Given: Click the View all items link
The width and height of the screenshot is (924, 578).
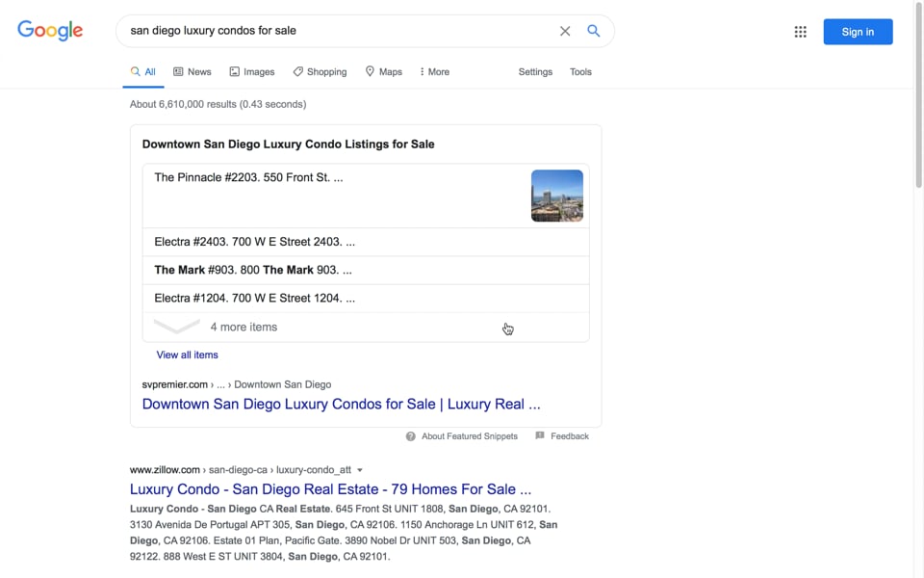Looking at the screenshot, I should [x=188, y=355].
